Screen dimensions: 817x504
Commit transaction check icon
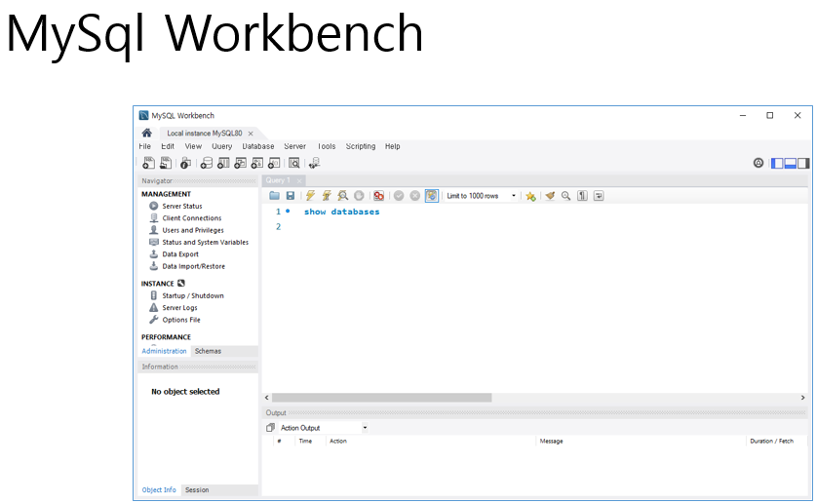click(399, 196)
